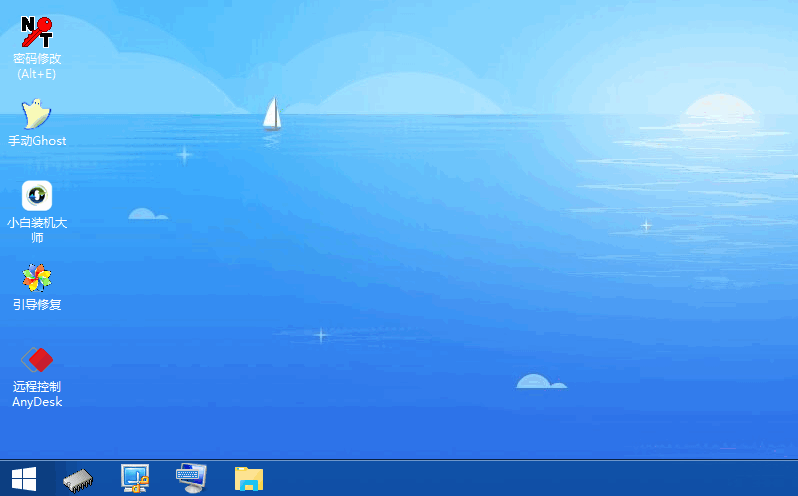Select the 手动Ghost text label
Screen dimensions: 798x496
tap(37, 141)
